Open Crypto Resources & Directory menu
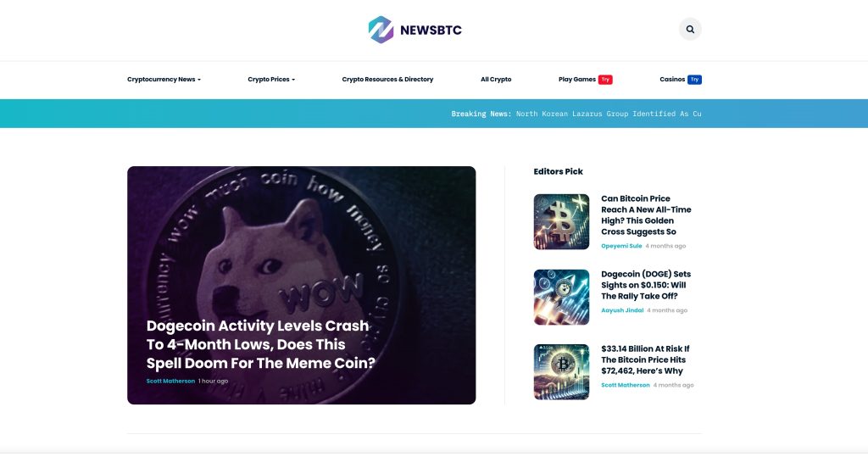868x457 pixels. point(387,79)
